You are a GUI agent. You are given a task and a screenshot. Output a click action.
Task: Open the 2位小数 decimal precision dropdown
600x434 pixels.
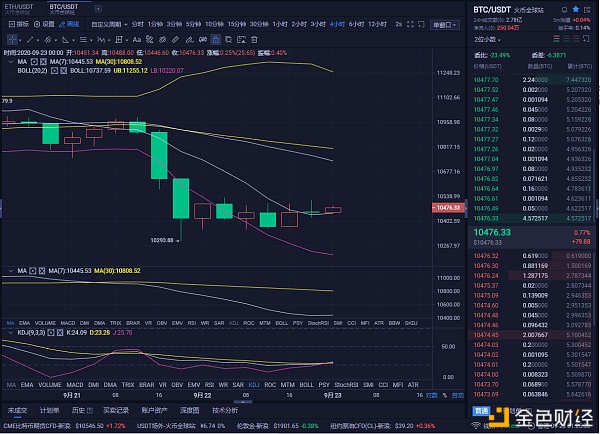tap(487, 39)
